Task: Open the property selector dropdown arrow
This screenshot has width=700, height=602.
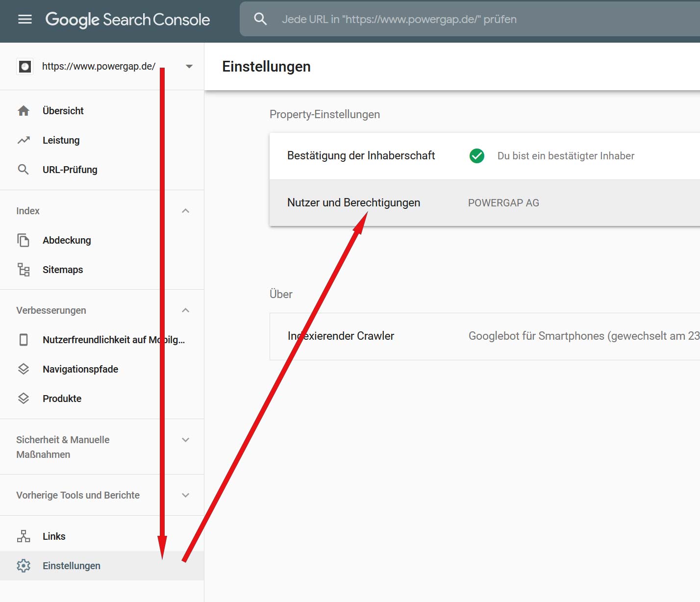Action: 189,66
